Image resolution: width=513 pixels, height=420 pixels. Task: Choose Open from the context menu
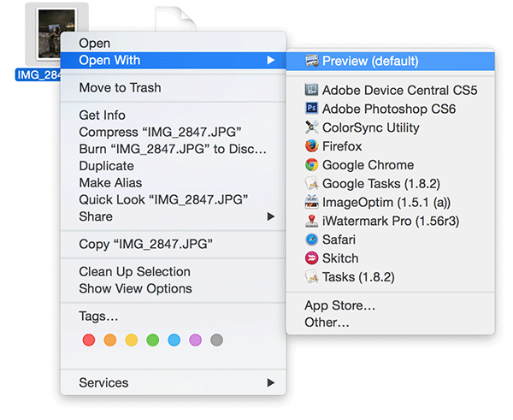coord(173,44)
